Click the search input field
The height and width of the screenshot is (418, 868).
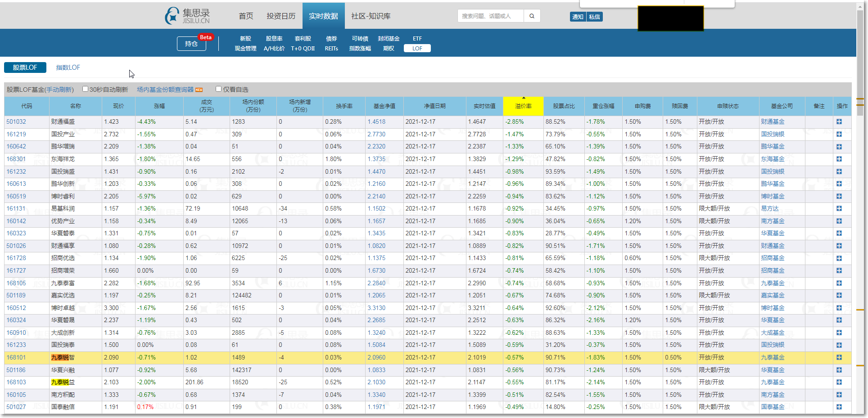coord(491,16)
